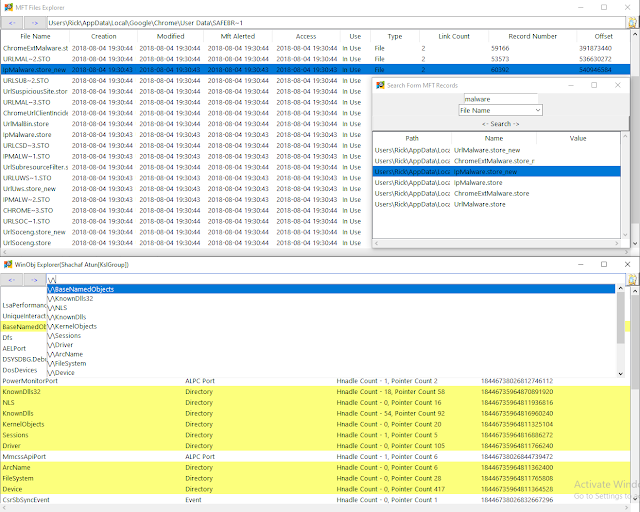Select the UrlMalBin.store file row
The width and height of the screenshot is (640, 512).
(x=187, y=124)
